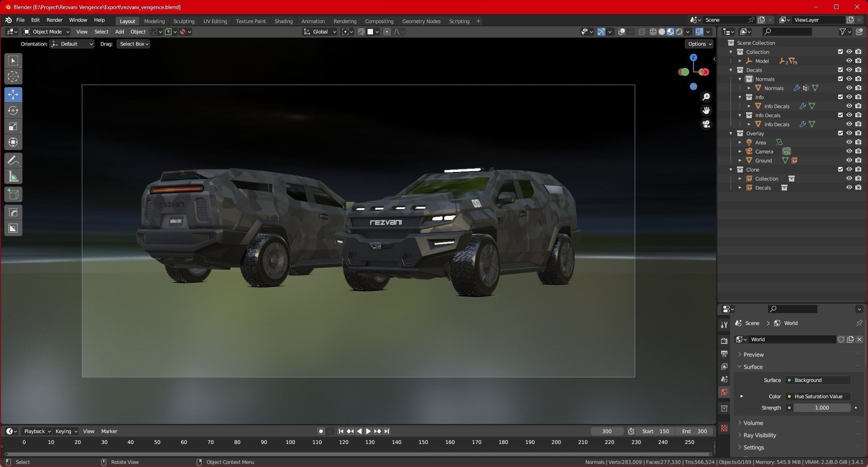Switch to rendered viewport shading
The width and height of the screenshot is (868, 467).
pyautogui.click(x=679, y=32)
